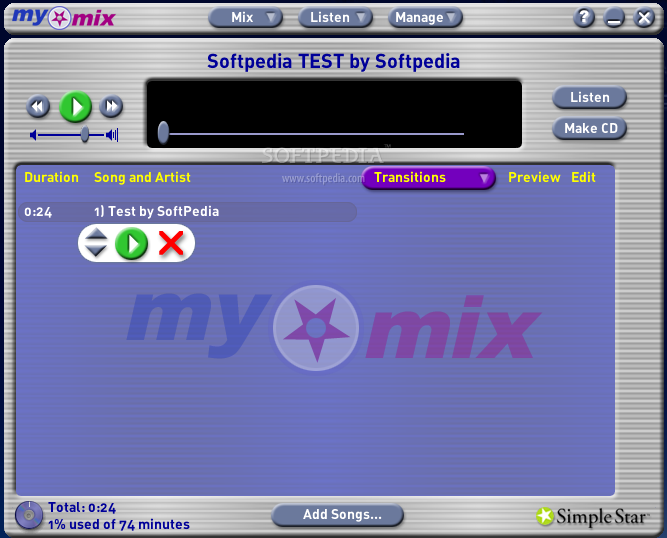Viewport: 667px width, 538px height.
Task: Open the Manage dropdown menu
Action: (x=425, y=17)
